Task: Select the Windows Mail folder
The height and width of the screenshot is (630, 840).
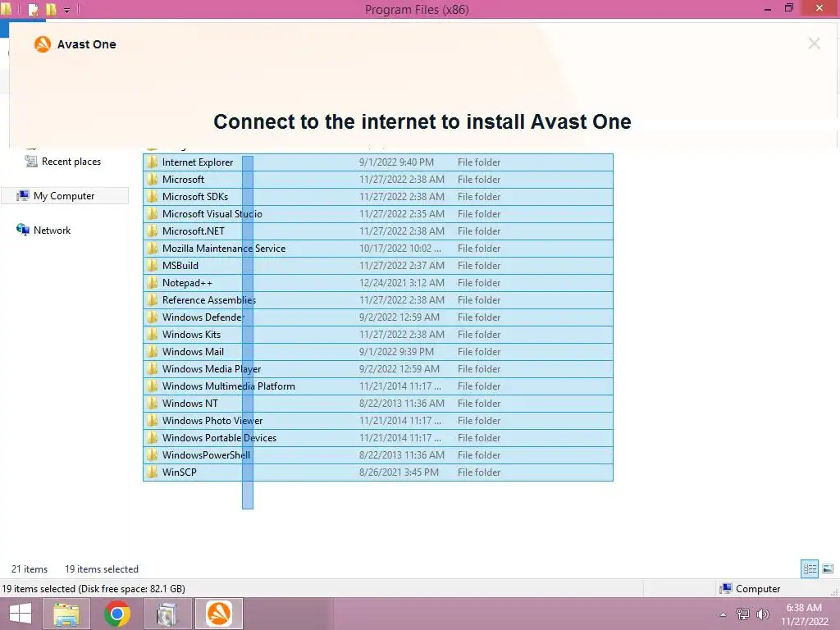Action: point(193,351)
